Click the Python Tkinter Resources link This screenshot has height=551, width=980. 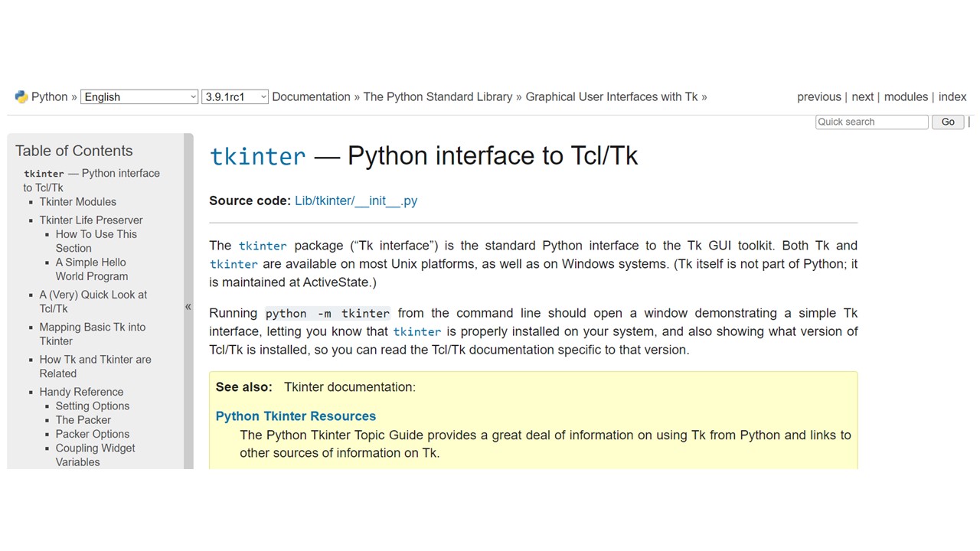pos(296,416)
